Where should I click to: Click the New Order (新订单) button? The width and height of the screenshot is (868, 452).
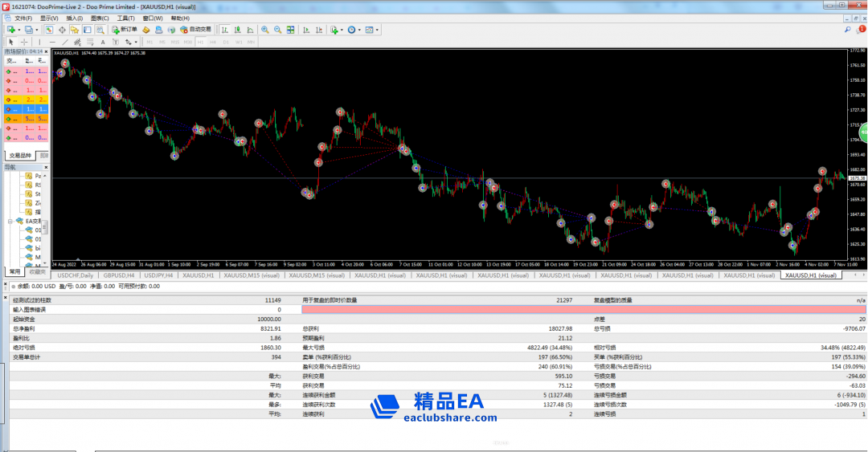125,30
